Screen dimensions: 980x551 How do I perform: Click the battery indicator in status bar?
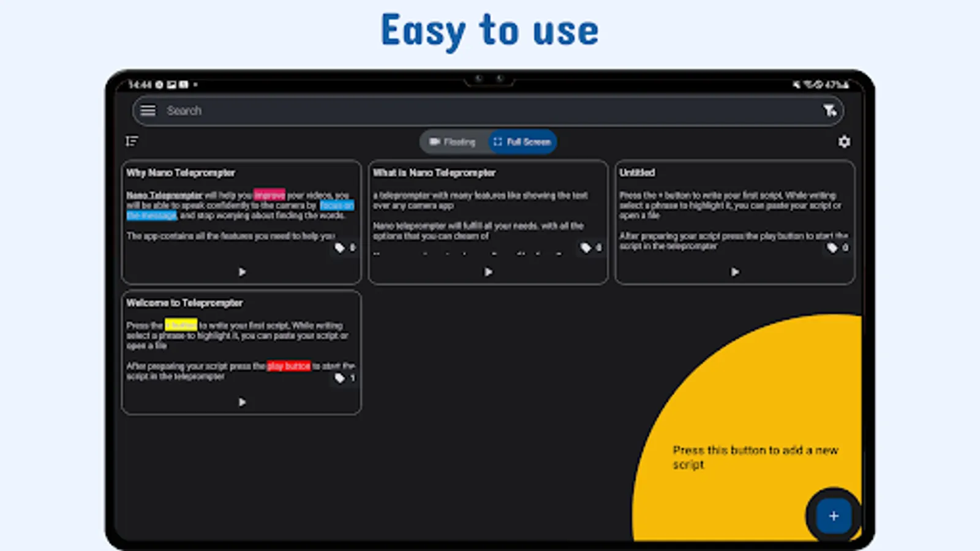coord(837,84)
